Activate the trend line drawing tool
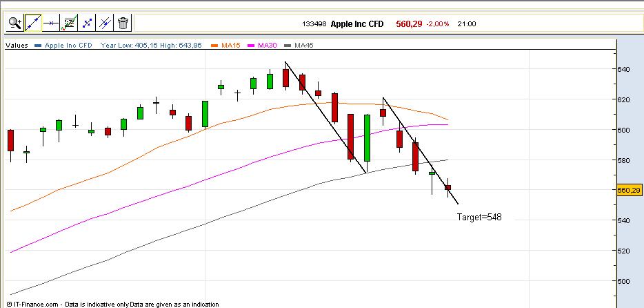The image size is (644, 308). click(33, 23)
